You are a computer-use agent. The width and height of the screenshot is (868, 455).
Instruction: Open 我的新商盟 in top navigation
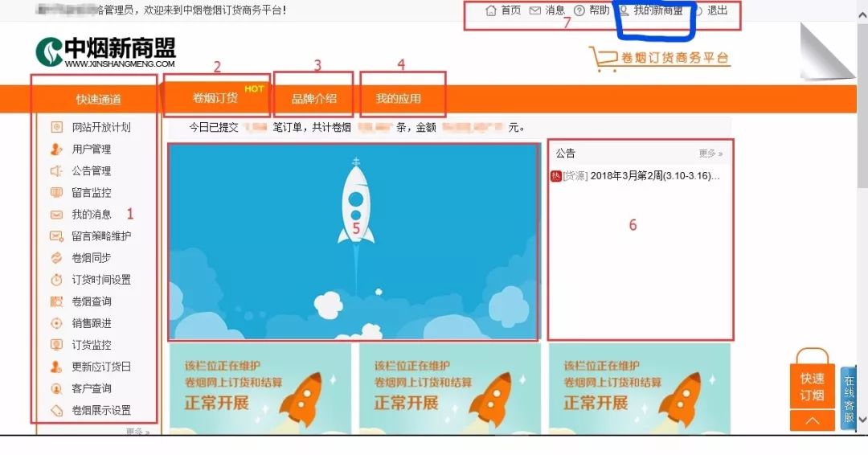[658, 10]
